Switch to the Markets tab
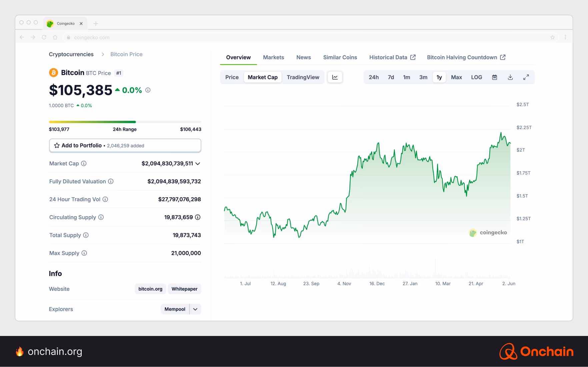 coord(273,57)
